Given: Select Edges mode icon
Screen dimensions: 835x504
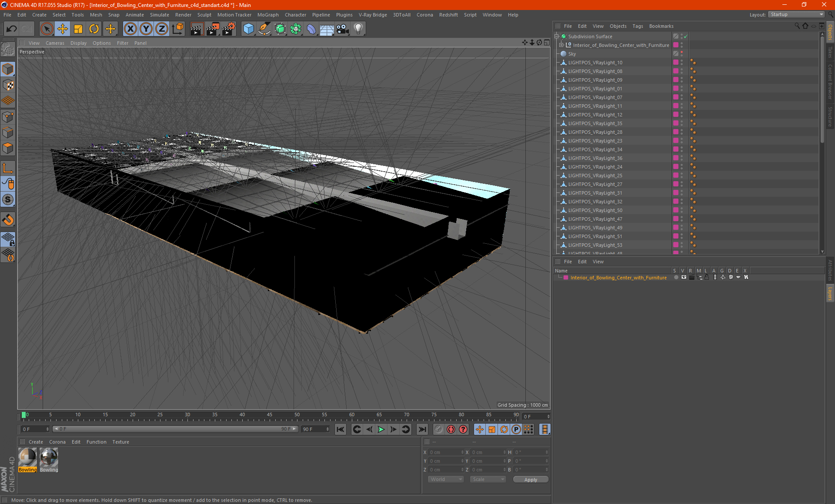Looking at the screenshot, I should click(x=8, y=133).
